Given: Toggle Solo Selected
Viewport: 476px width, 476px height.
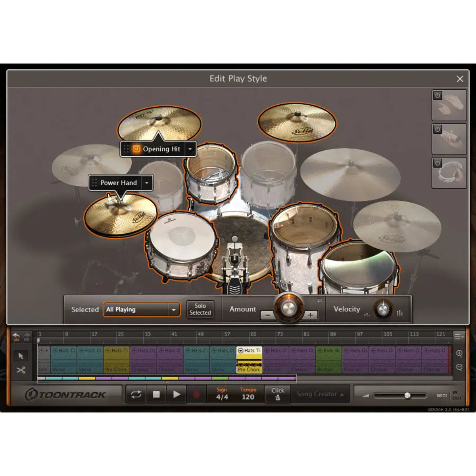Looking at the screenshot, I should click(200, 309).
